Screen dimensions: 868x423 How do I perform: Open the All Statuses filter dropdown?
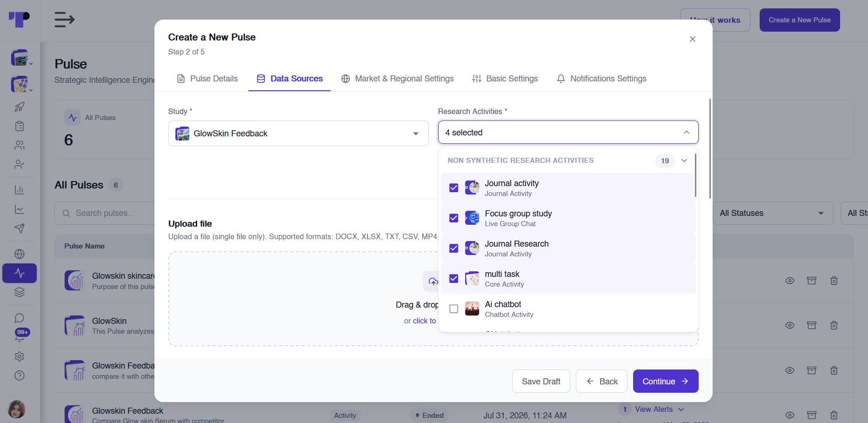pos(773,213)
